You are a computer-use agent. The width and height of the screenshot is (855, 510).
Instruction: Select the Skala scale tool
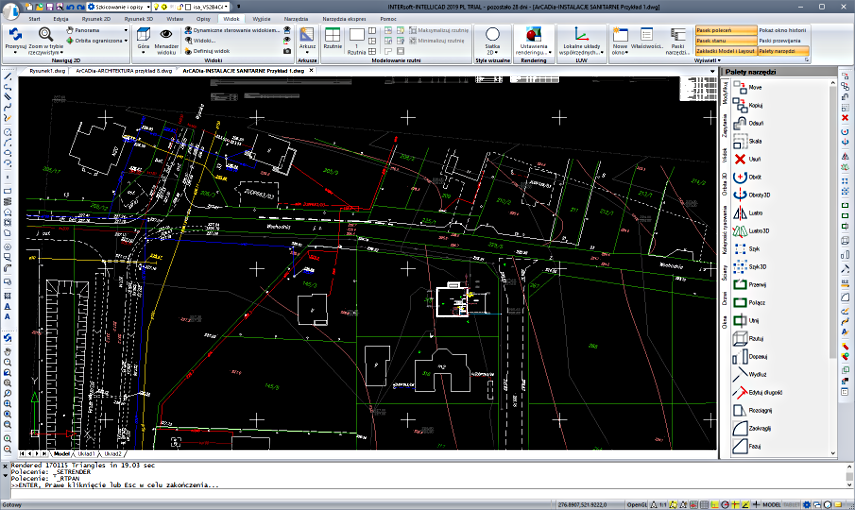[747, 141]
